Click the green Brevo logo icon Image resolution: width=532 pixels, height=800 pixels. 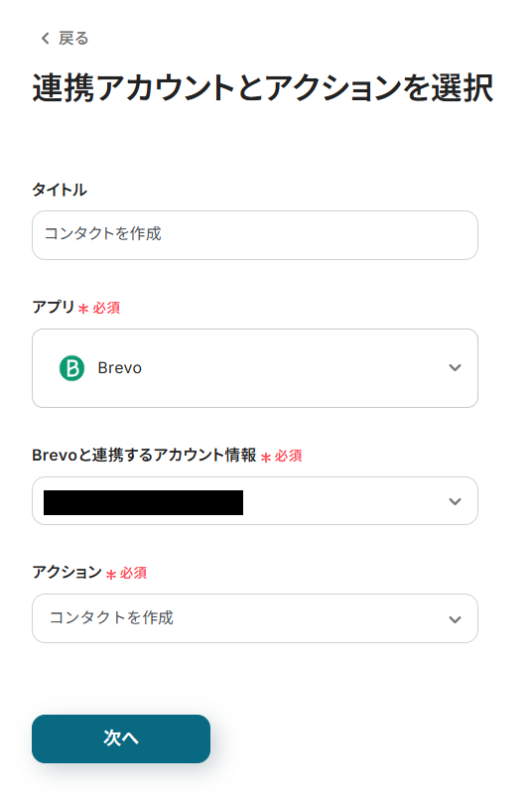[71, 368]
